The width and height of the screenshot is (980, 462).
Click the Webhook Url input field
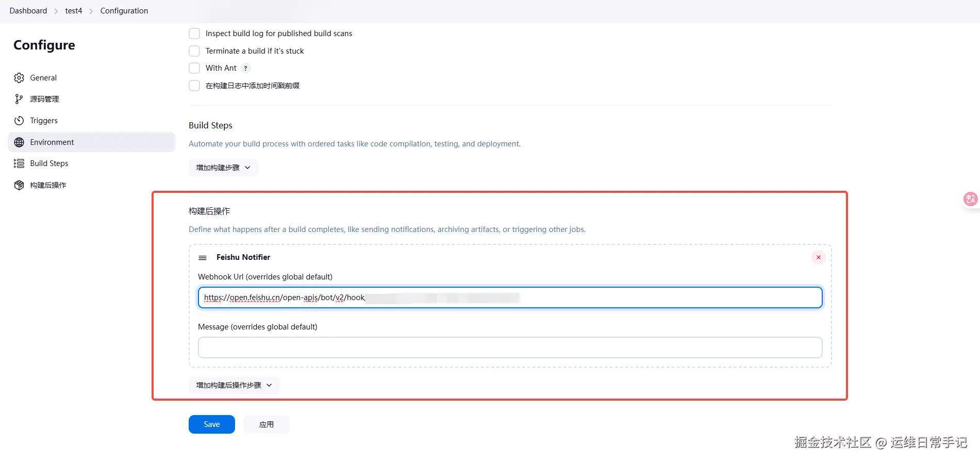(x=510, y=298)
